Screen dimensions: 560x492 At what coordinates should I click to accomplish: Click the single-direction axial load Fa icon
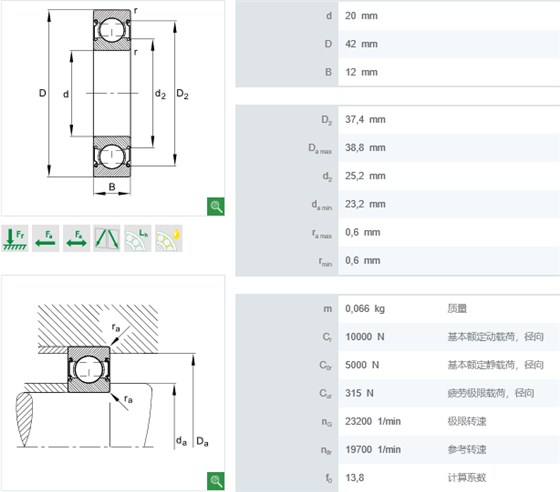(45, 239)
